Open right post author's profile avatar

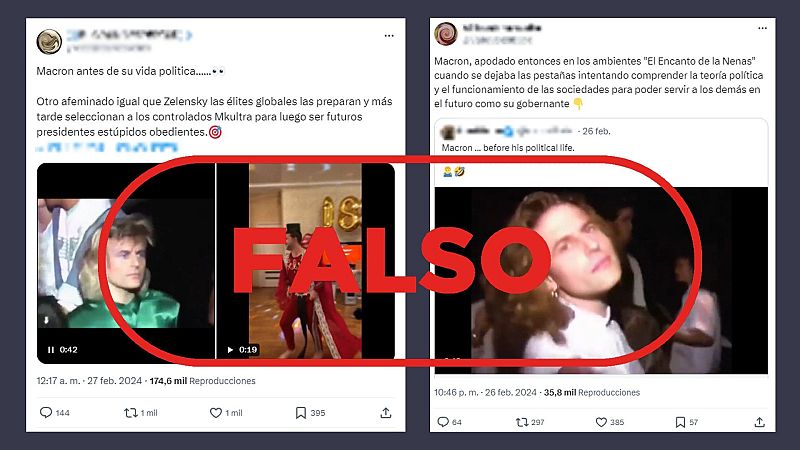pos(445,34)
